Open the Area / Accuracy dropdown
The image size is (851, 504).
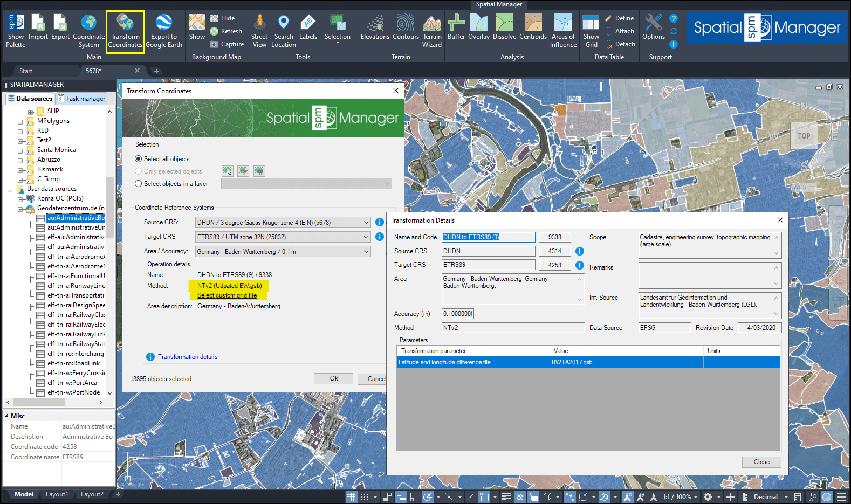tap(366, 252)
